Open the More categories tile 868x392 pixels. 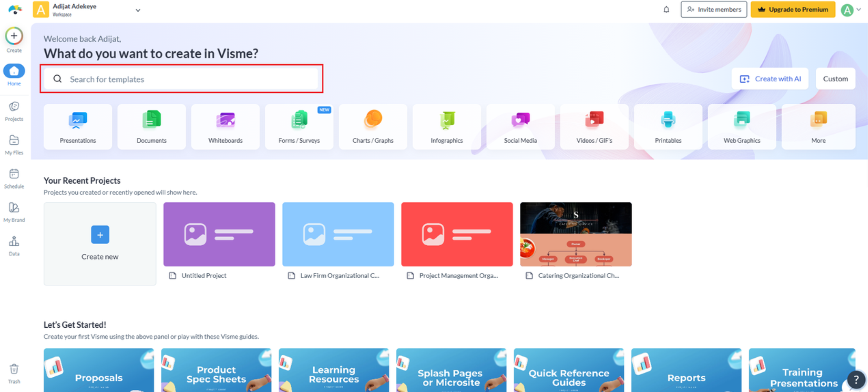coord(818,127)
